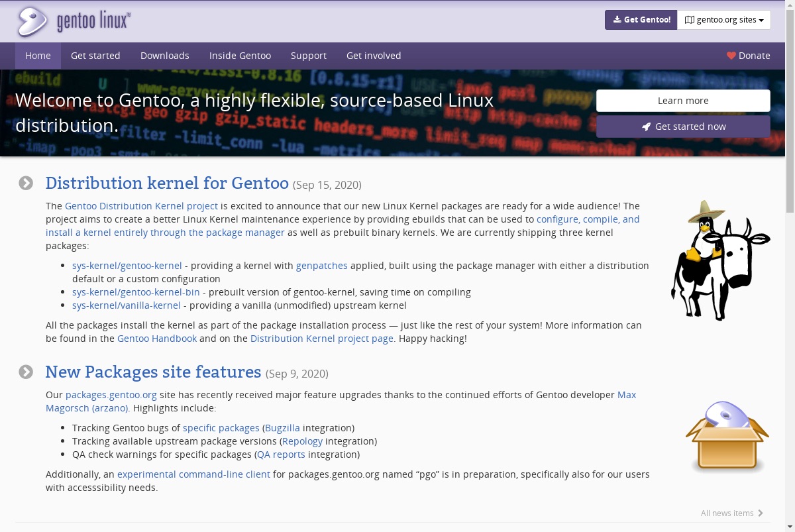Open the Inside Gentoo nav item

click(240, 56)
